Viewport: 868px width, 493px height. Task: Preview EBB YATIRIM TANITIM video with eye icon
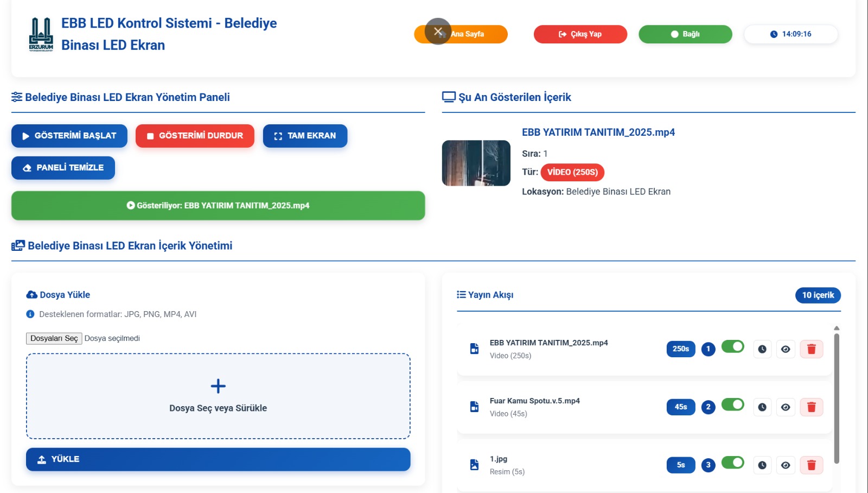coord(786,349)
